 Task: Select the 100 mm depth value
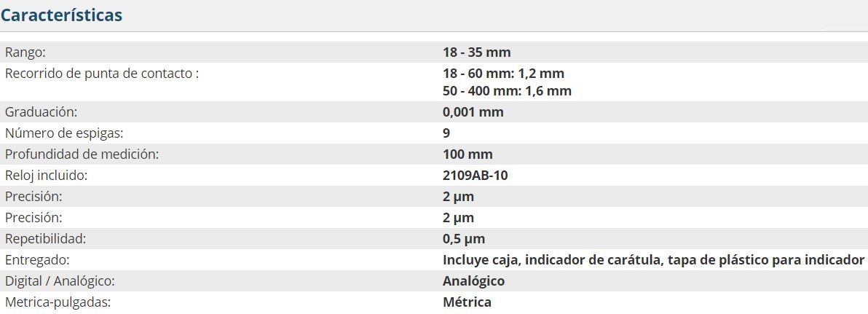(x=467, y=154)
